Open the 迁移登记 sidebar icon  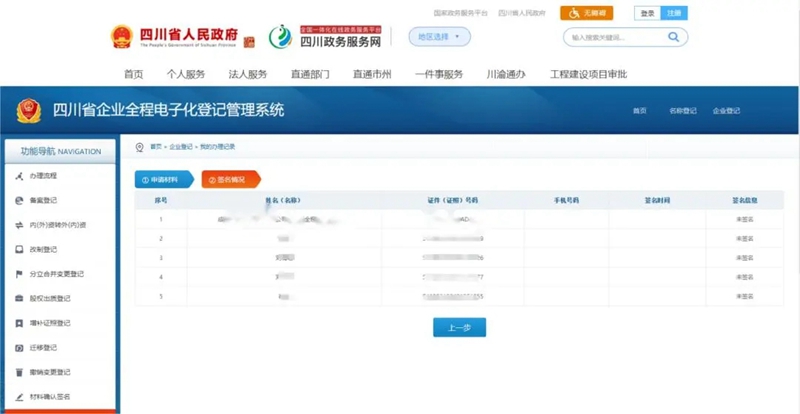point(19,348)
